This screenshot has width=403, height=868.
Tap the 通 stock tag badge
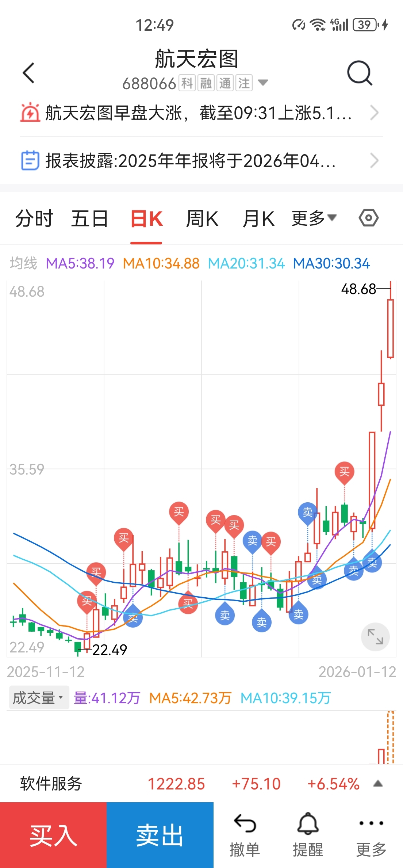225,83
